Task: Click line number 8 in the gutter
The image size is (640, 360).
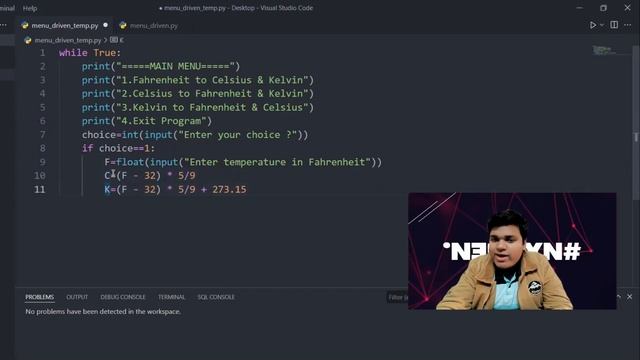Action: coord(42,148)
